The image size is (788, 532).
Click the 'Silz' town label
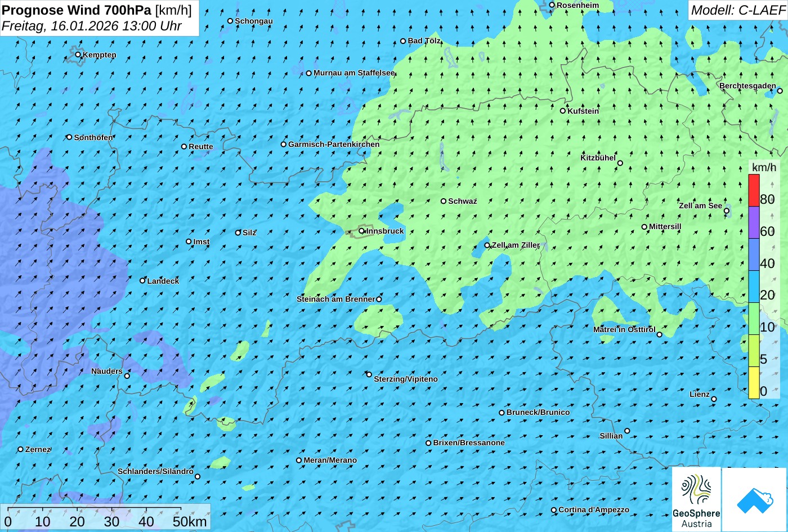[x=249, y=233]
